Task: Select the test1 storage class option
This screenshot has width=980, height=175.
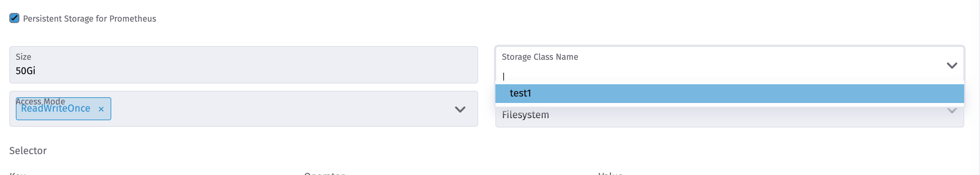Action: (x=520, y=93)
